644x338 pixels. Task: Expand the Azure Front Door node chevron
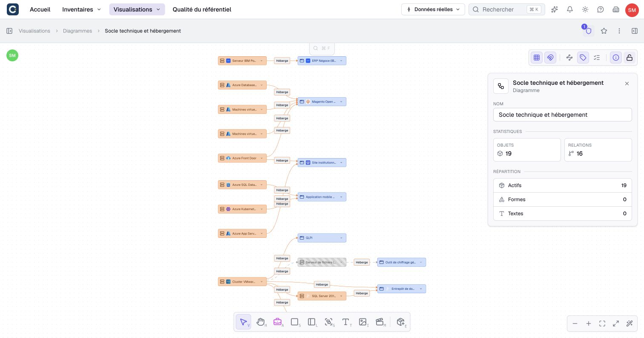(x=262, y=158)
